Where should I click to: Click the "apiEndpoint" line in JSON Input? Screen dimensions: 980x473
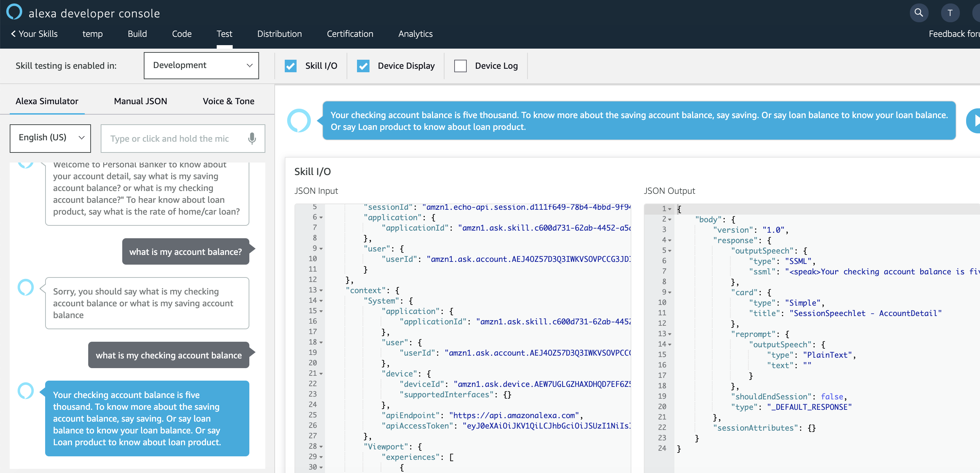tap(482, 415)
